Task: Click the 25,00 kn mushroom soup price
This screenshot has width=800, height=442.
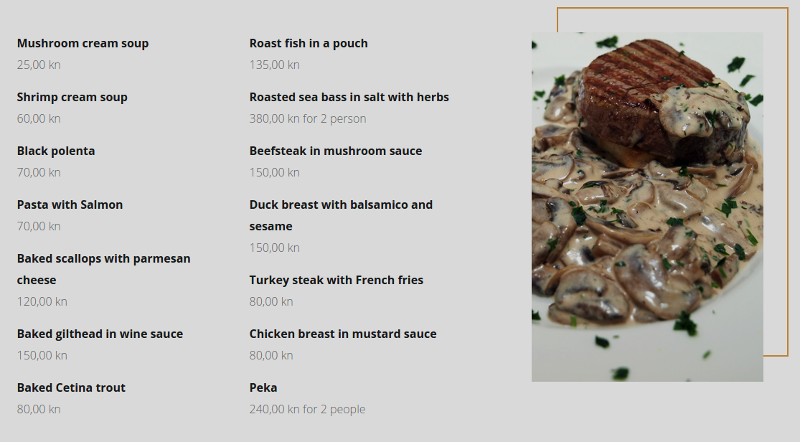Action: [x=39, y=65]
